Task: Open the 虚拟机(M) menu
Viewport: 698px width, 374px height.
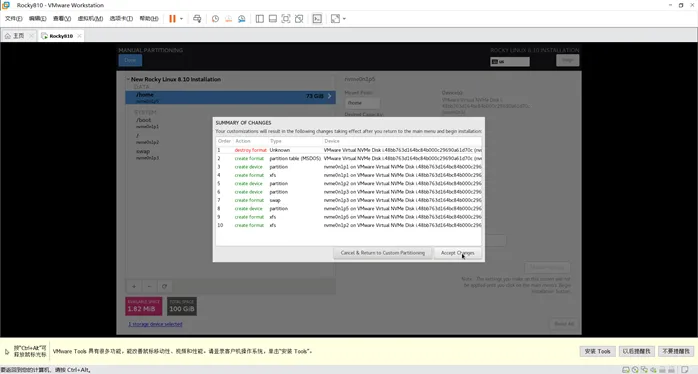Action: coord(90,18)
